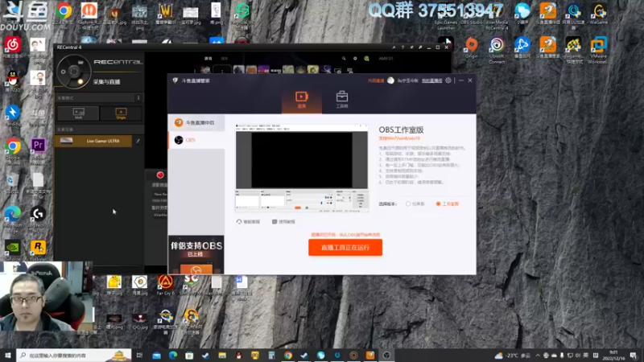
Task: Click the user avatar in Douyu manager
Action: pos(390,80)
